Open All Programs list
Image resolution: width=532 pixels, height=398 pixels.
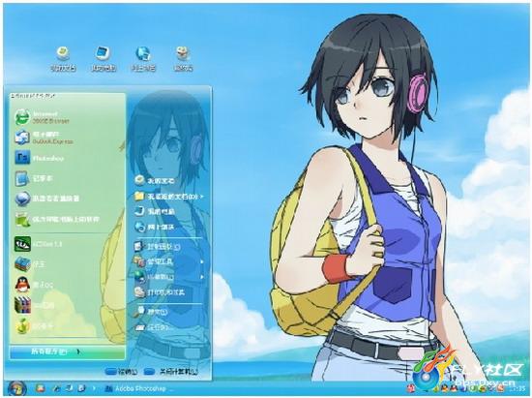[67, 352]
